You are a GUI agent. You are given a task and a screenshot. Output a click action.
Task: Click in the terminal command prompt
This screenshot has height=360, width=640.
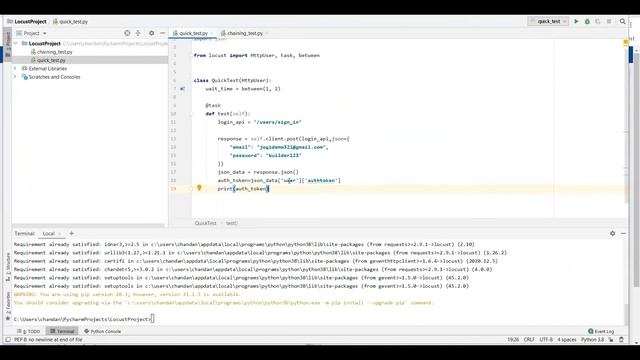[153, 319]
